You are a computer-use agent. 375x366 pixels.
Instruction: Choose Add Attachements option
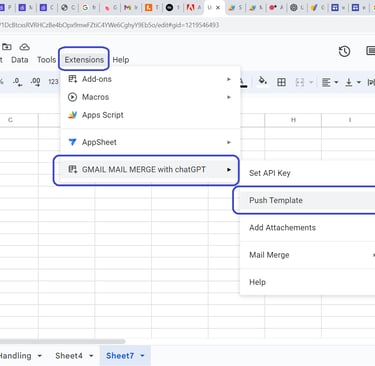point(307,228)
